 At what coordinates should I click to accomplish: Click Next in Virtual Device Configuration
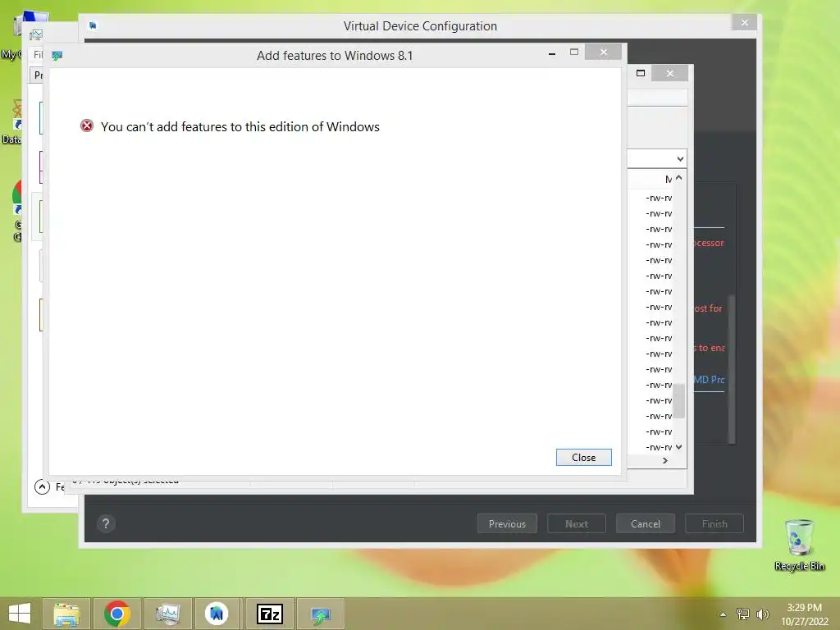(577, 524)
